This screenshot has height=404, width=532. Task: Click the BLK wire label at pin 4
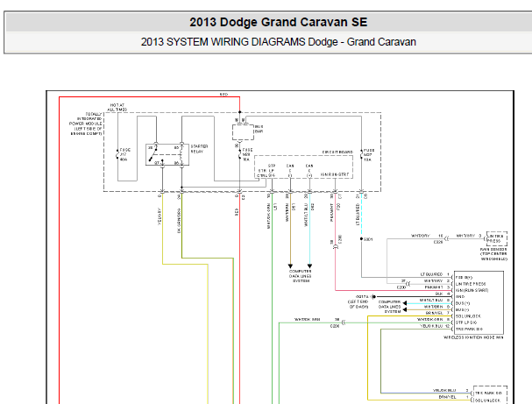click(x=439, y=294)
